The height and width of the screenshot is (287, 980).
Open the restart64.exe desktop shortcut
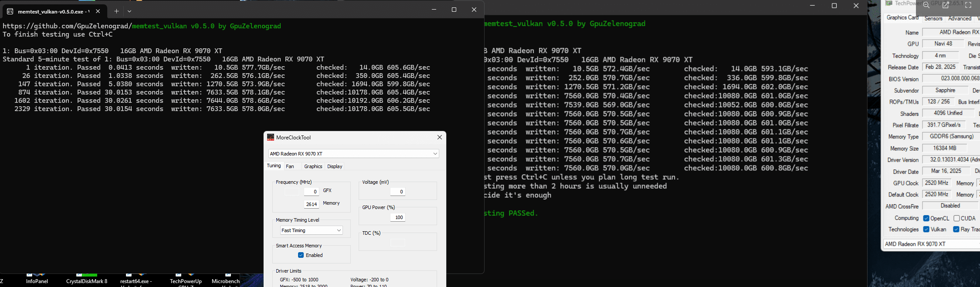pos(136,280)
